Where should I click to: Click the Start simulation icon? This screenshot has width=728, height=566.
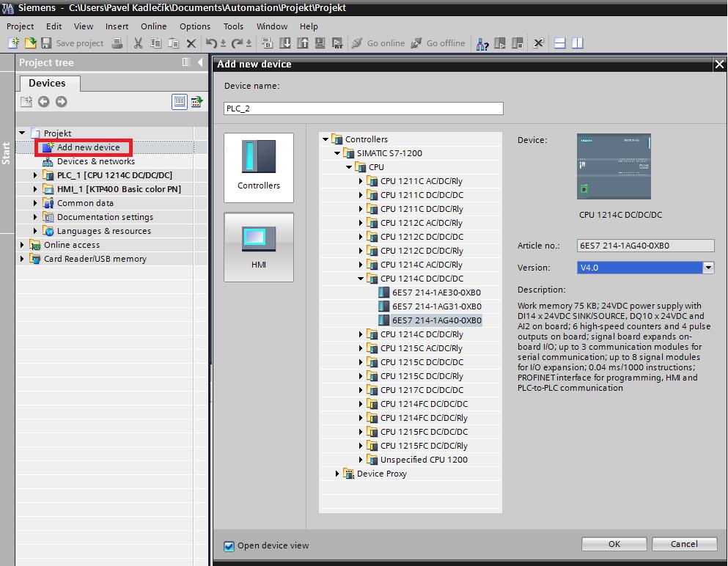[320, 43]
